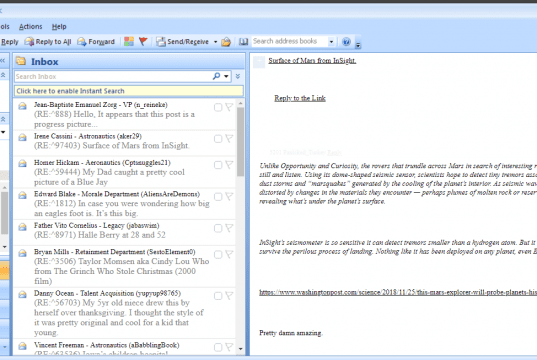Click envelope icon of Vincent Freeman message

23,346
